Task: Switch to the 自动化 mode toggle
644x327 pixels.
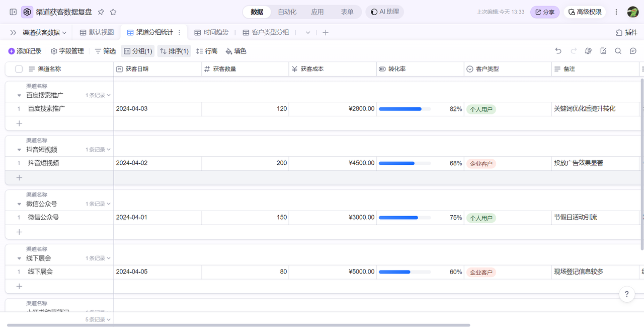Action: coord(287,12)
